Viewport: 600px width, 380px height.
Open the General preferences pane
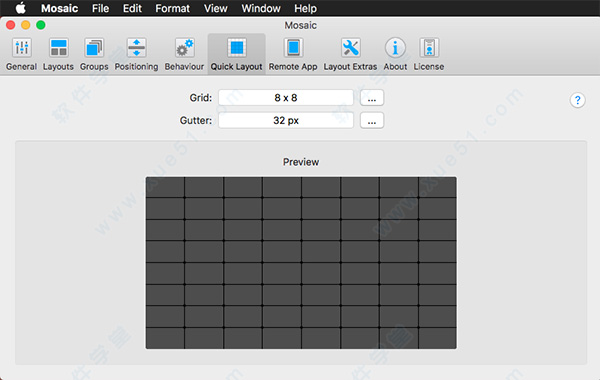pyautogui.click(x=21, y=54)
